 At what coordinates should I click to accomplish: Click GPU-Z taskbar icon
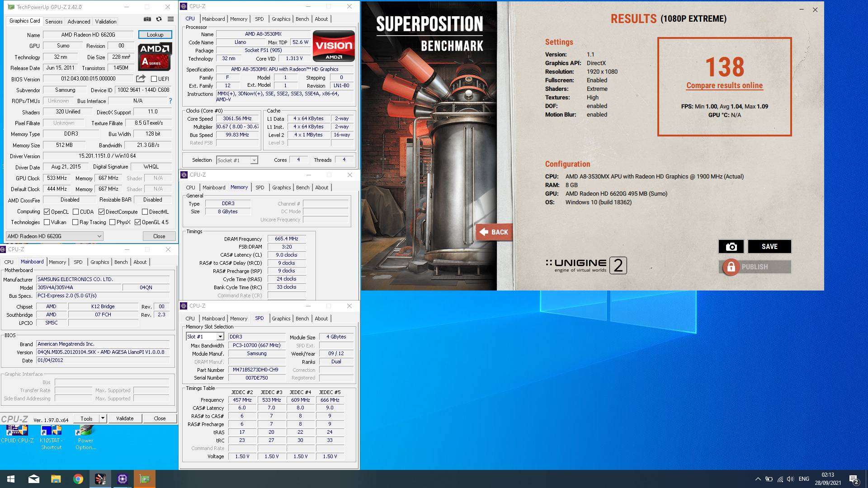[145, 479]
